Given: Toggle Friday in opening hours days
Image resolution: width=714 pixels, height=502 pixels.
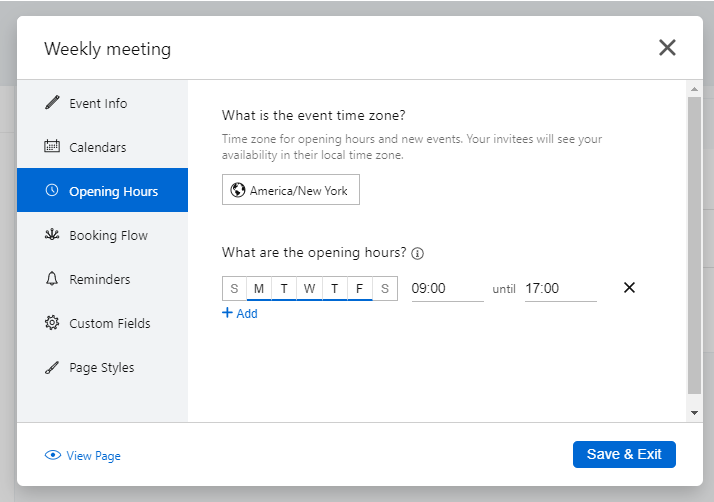Looking at the screenshot, I should coord(359,288).
